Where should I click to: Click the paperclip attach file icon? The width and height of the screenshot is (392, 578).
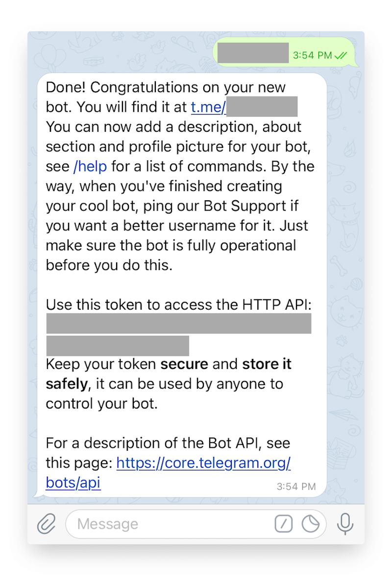pos(47,525)
